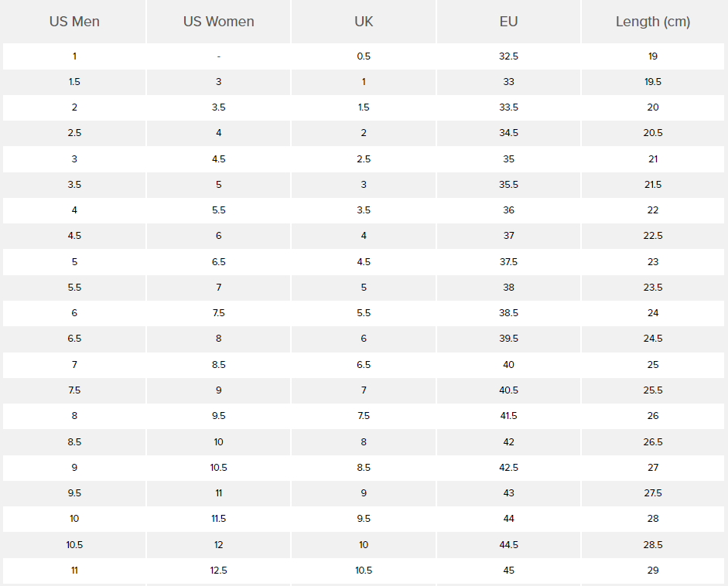Select the UK column header
The height and width of the screenshot is (586, 728).
pos(364,22)
